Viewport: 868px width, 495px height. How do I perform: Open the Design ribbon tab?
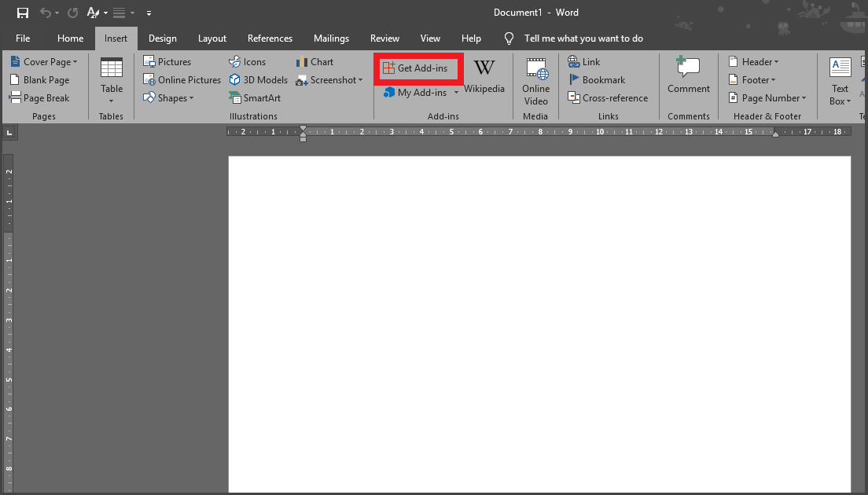click(x=162, y=38)
